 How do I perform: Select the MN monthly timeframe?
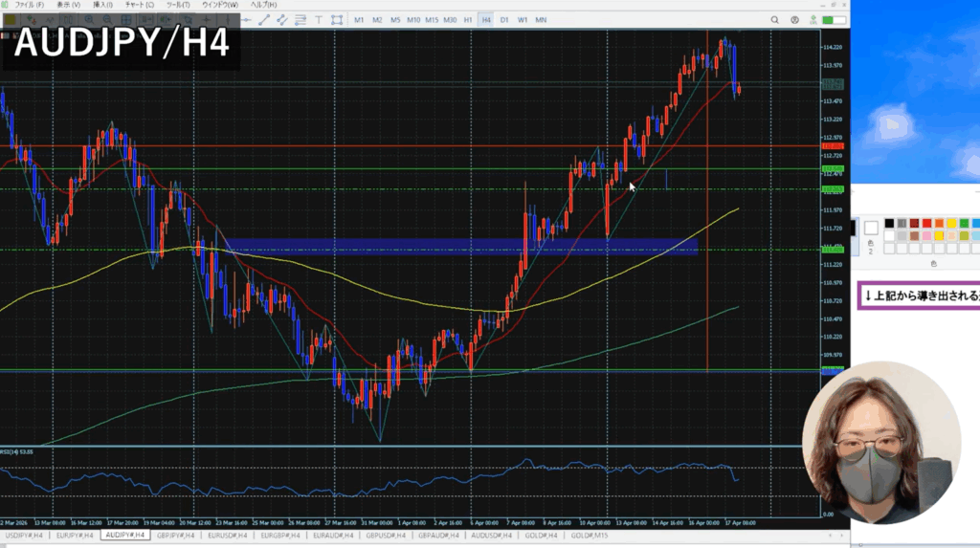(x=541, y=20)
